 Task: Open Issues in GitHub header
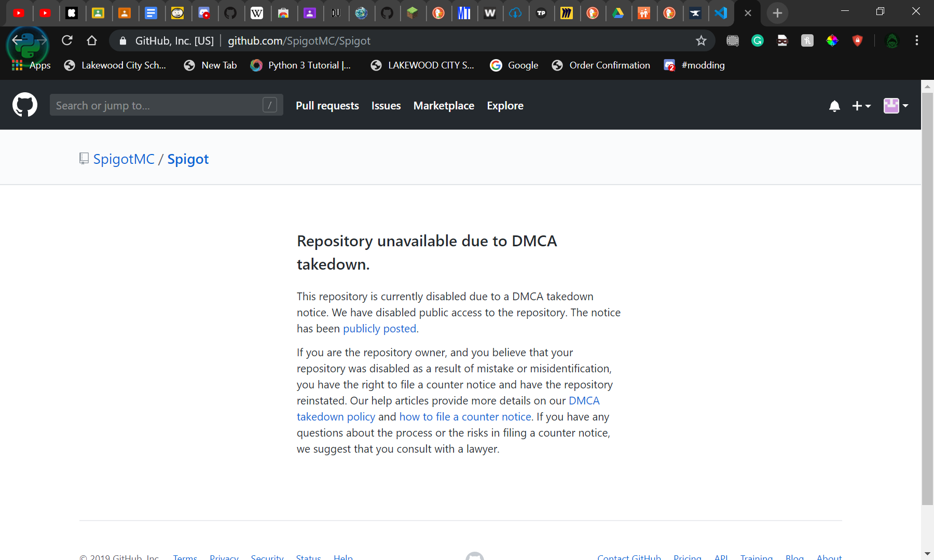coord(386,106)
